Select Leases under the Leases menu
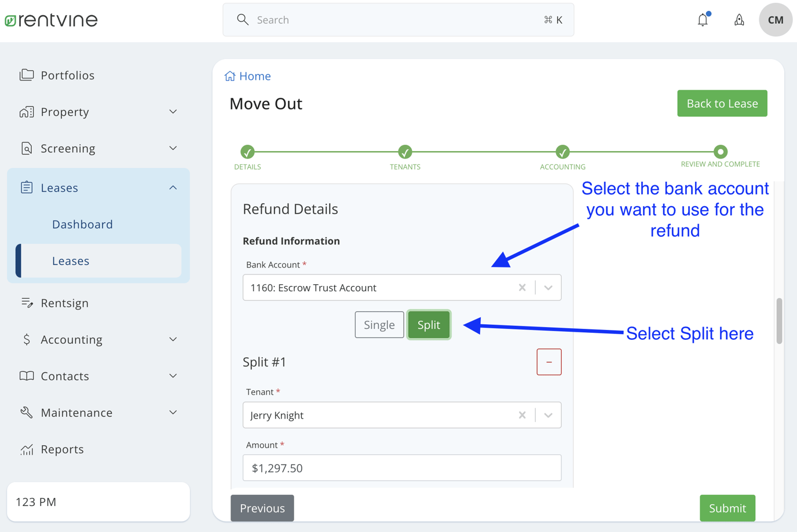The width and height of the screenshot is (797, 532). 71,261
